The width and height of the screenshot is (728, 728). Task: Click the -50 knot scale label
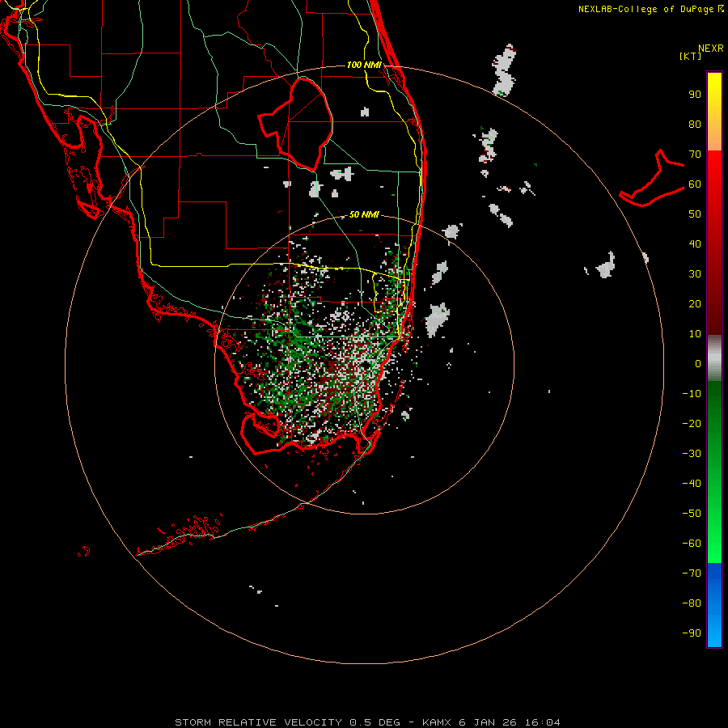[692, 514]
